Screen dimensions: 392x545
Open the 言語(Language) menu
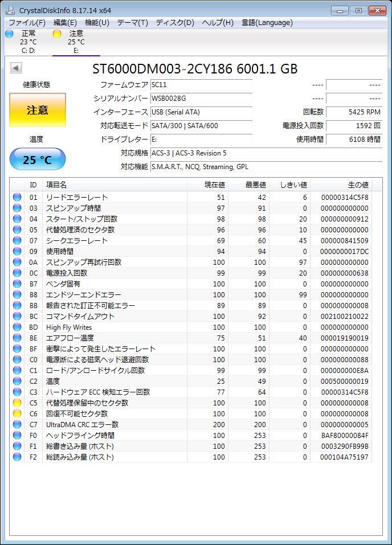(x=267, y=23)
